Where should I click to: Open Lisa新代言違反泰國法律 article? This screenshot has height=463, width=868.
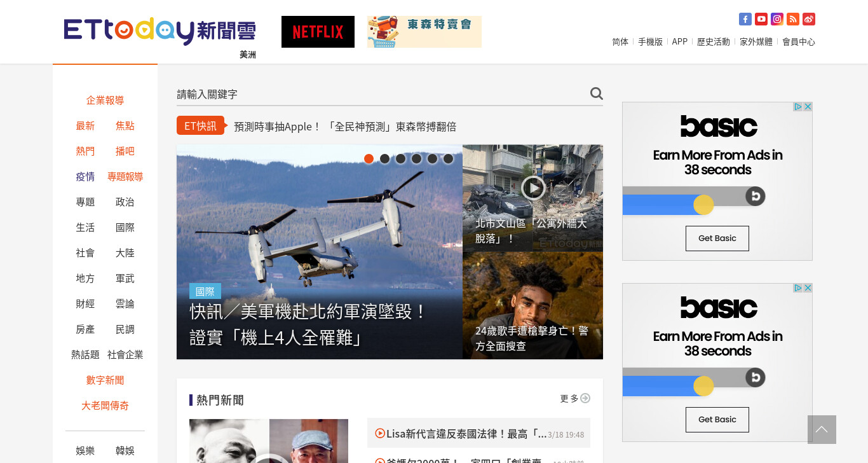[x=466, y=434]
